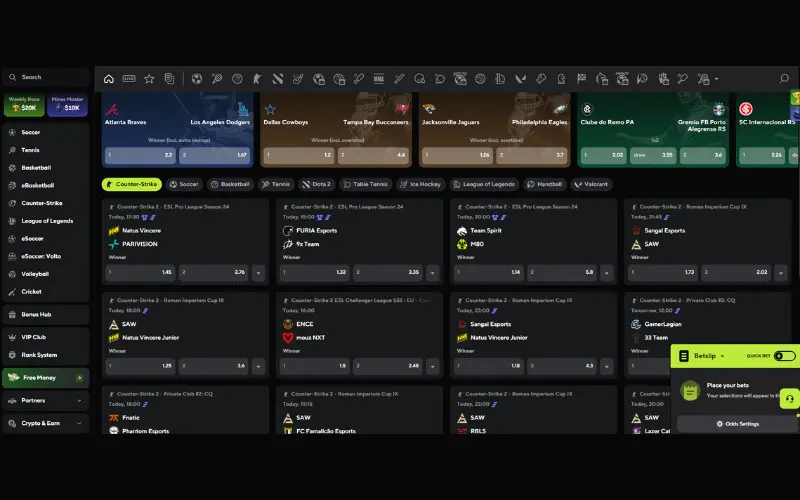Click the Bonus Hub gift icon in sidebar
Screen dimensions: 800x500
pyautogui.click(x=12, y=315)
